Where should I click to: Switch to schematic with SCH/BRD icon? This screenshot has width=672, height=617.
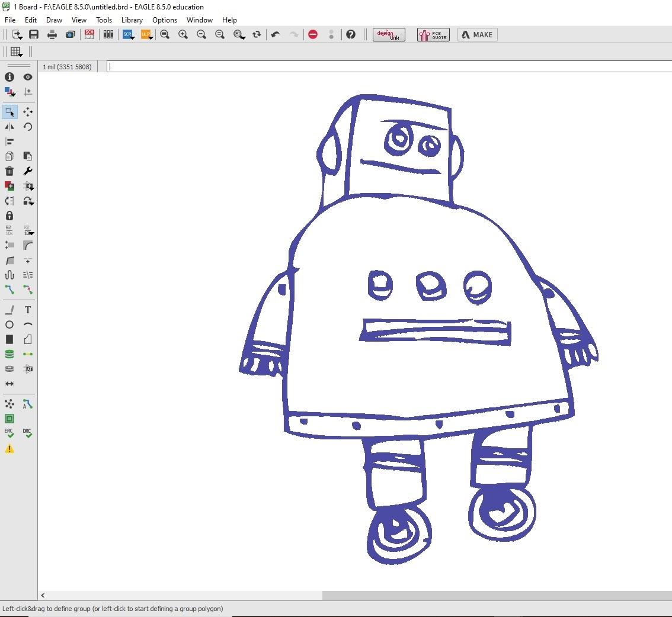coord(89,35)
